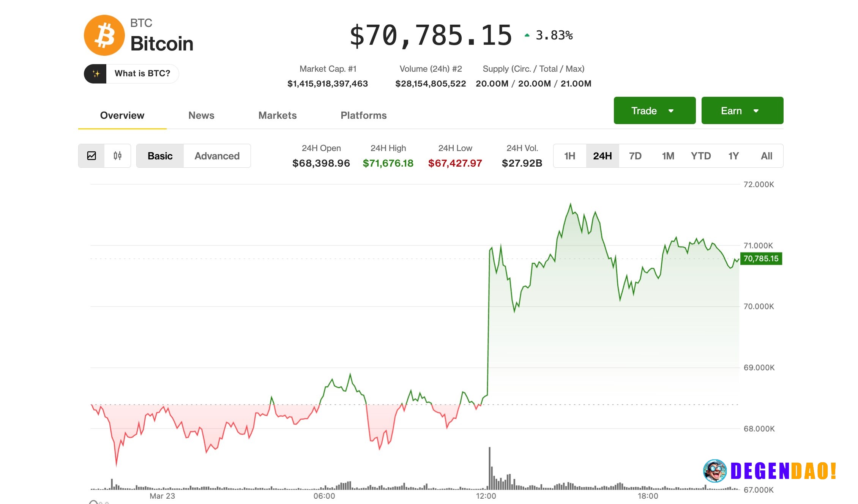
Task: Keep Basic chart mode selected
Action: [x=160, y=156]
